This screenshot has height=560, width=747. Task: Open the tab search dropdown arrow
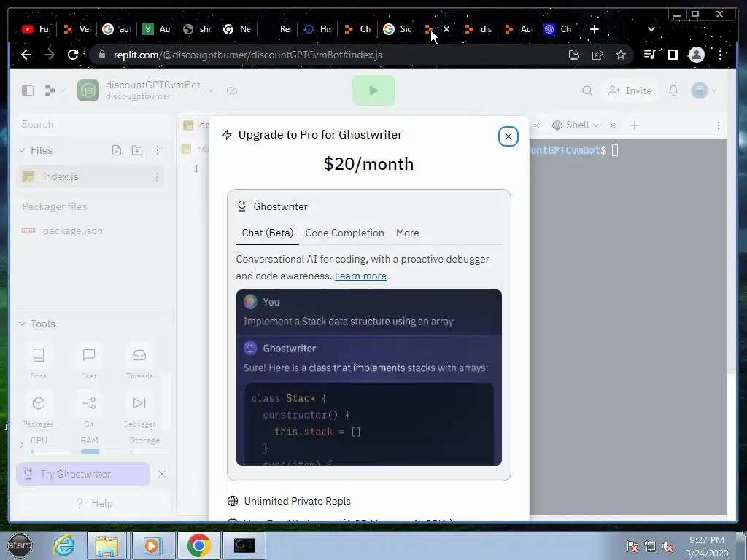pyautogui.click(x=651, y=29)
